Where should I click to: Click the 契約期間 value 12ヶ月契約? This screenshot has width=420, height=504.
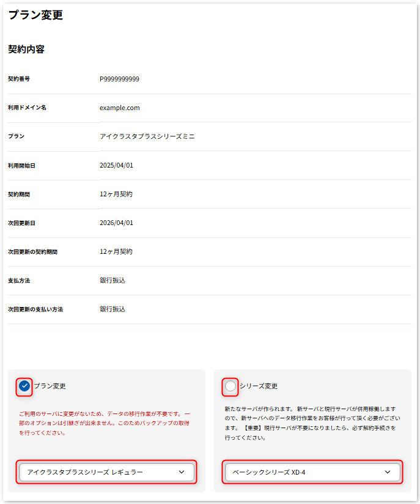116,194
